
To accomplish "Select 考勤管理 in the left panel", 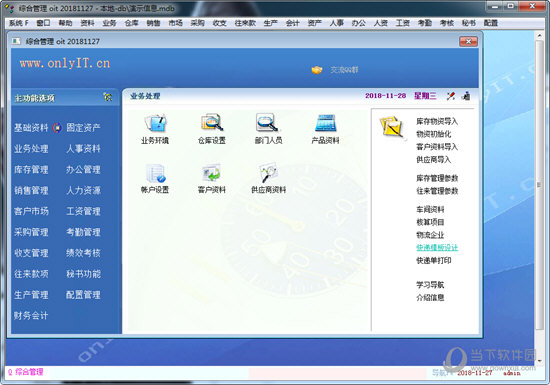I will point(83,232).
